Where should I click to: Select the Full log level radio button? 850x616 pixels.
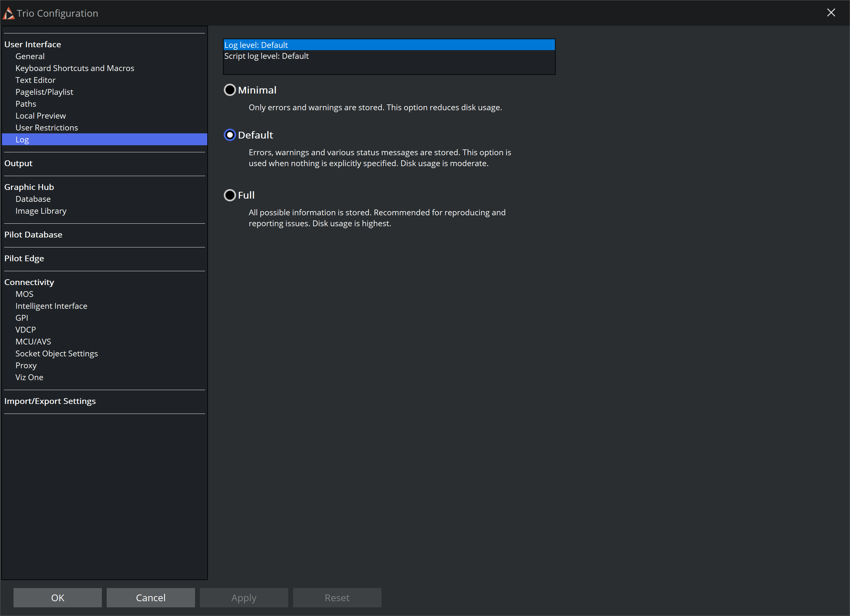[x=230, y=195]
